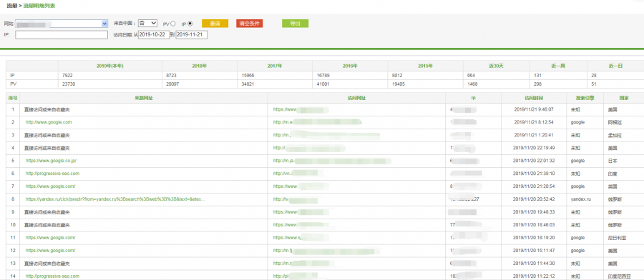Click the start date field 2019-10-22
Image resolution: width=644 pixels, height=280 pixels.
(154, 35)
